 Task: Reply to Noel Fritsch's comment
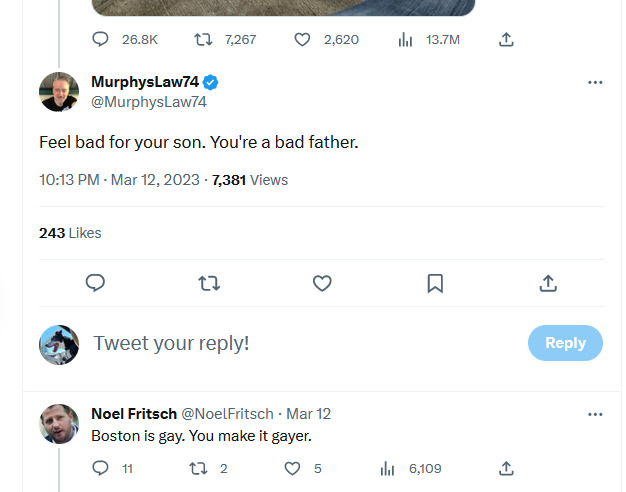click(x=100, y=468)
